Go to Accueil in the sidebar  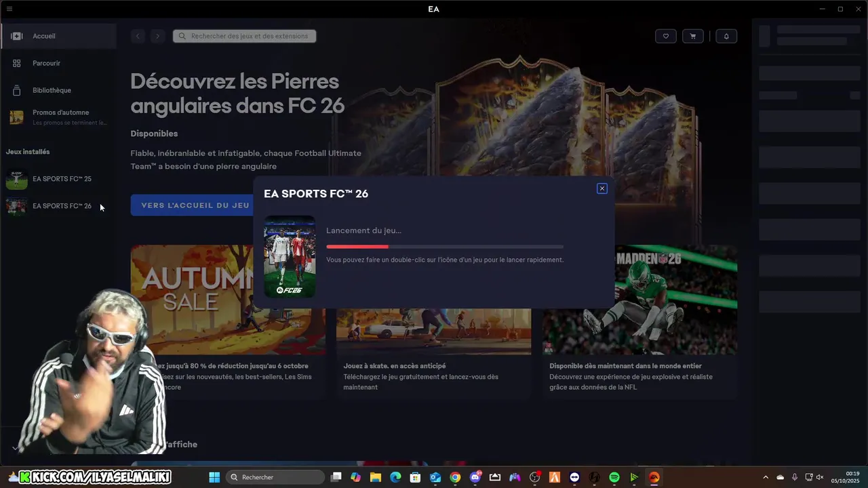pyautogui.click(x=58, y=36)
